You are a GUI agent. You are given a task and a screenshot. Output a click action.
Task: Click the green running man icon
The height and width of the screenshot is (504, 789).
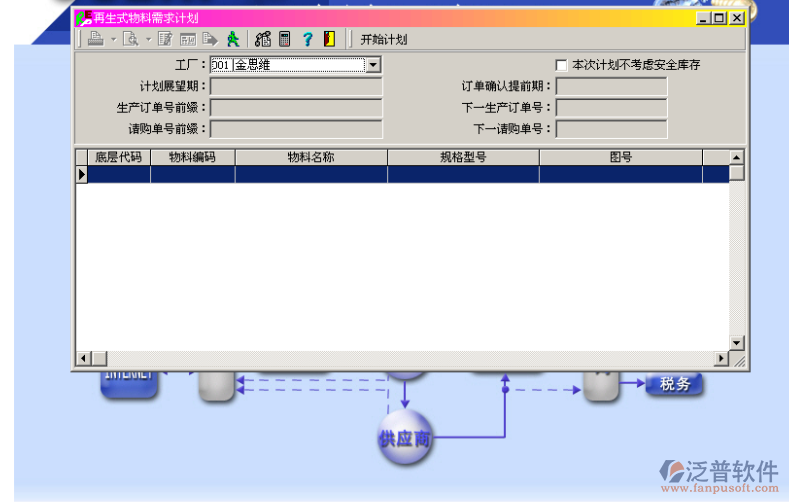tap(233, 39)
